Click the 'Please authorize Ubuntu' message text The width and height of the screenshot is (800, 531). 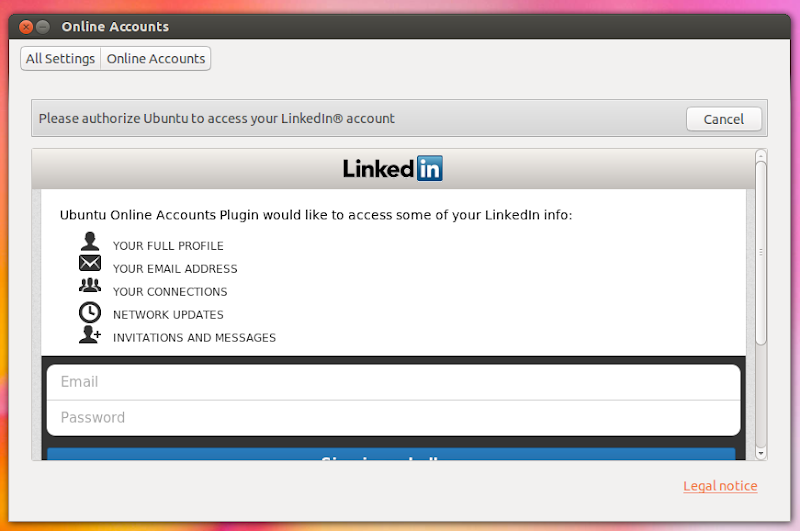click(x=216, y=118)
